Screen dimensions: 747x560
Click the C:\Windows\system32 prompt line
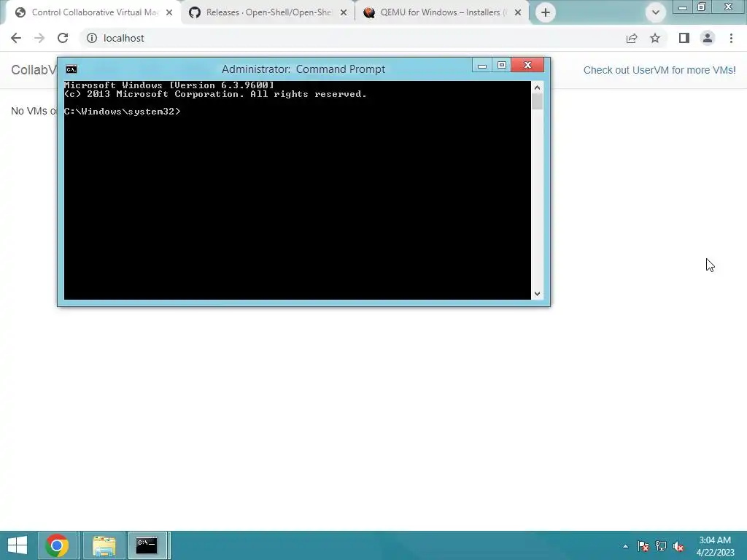coord(123,112)
